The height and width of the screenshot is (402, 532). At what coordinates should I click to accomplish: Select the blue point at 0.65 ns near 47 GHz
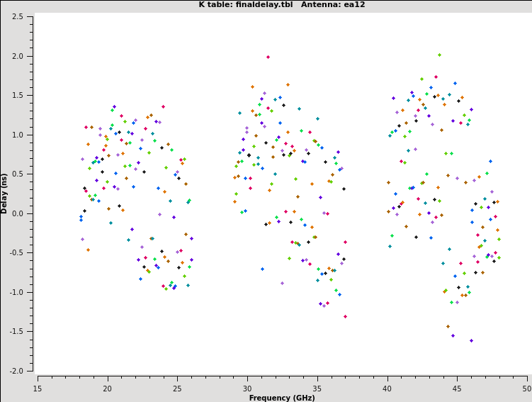coord(490,161)
